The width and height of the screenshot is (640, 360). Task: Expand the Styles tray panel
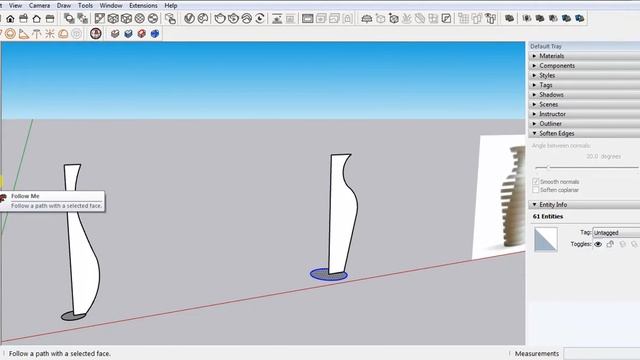584,76
